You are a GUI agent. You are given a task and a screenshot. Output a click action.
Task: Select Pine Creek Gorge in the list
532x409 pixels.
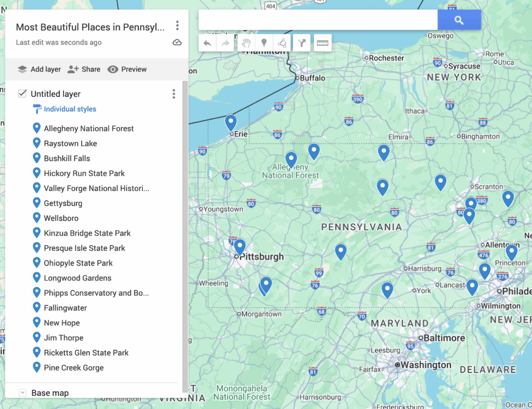click(74, 367)
